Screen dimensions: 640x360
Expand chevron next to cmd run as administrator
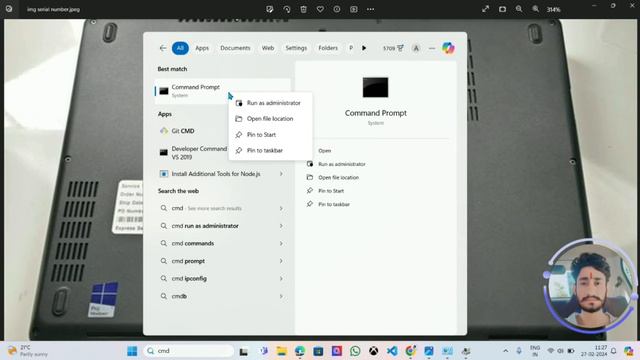point(281,226)
